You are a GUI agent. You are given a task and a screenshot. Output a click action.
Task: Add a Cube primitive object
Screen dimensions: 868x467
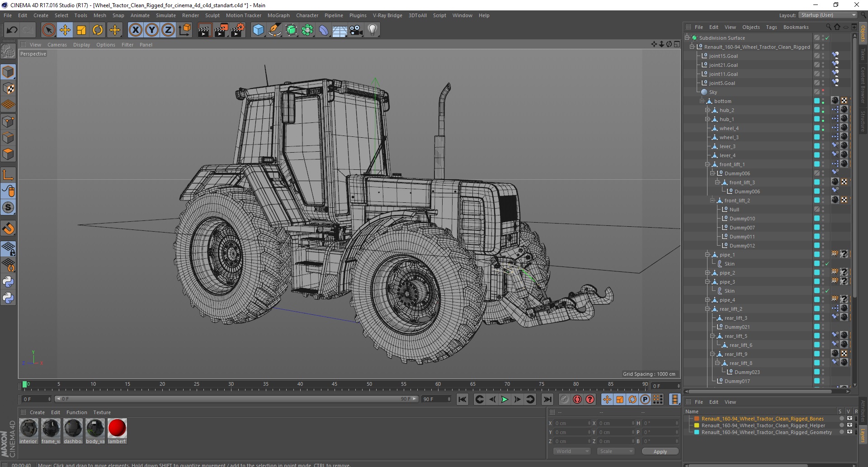258,30
